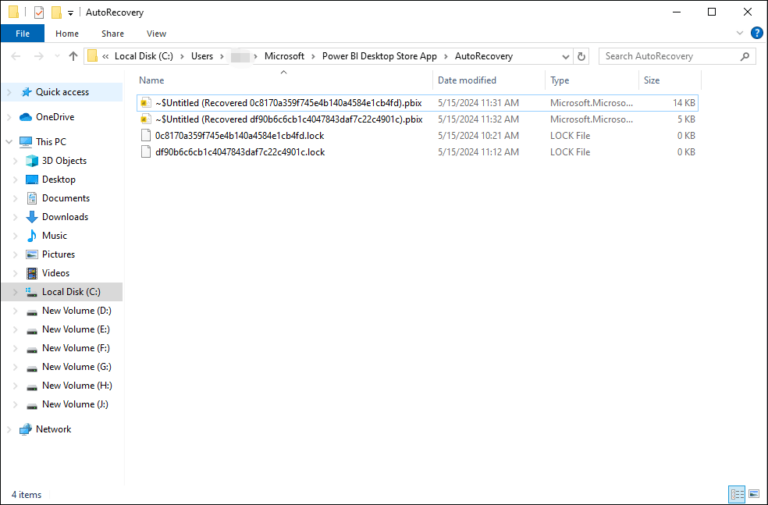Click the search magnifier icon
This screenshot has width=768, height=505.
(x=745, y=56)
